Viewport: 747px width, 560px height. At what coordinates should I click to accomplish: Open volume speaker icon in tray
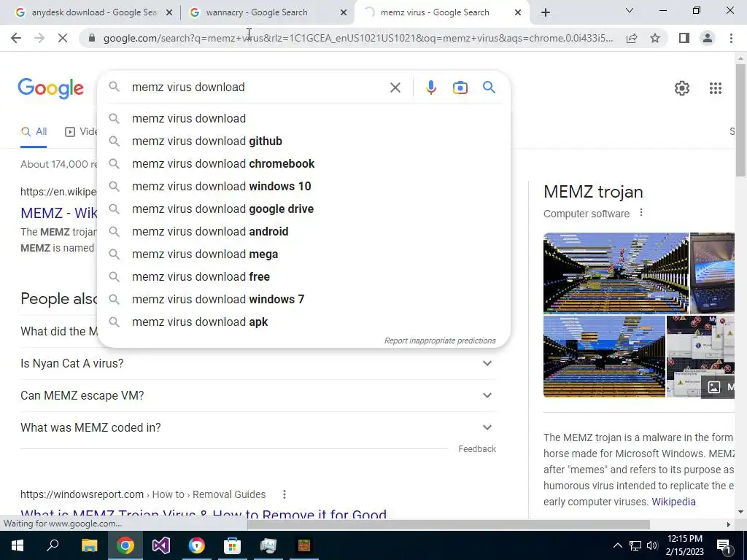point(652,545)
